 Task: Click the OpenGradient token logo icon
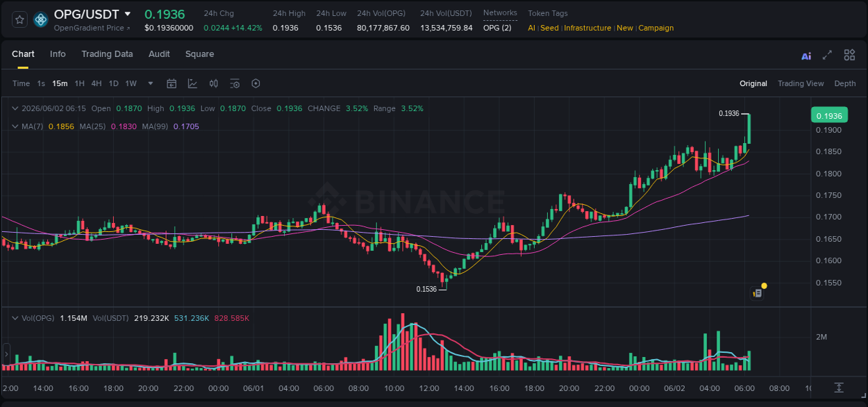pyautogui.click(x=41, y=20)
